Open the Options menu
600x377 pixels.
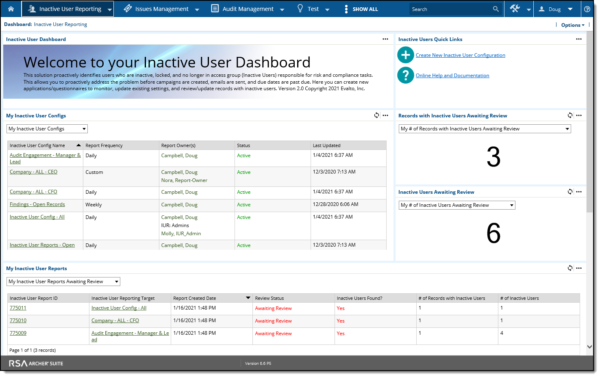tap(572, 25)
